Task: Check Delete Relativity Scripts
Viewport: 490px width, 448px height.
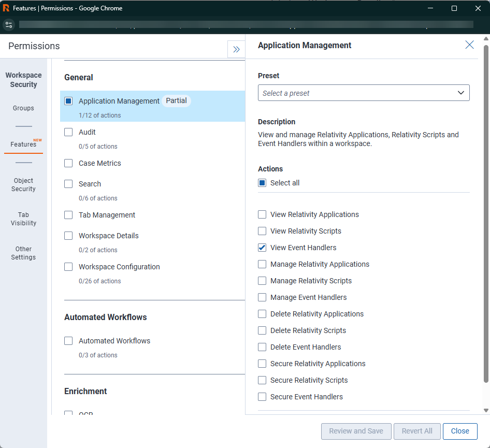Action: click(262, 330)
